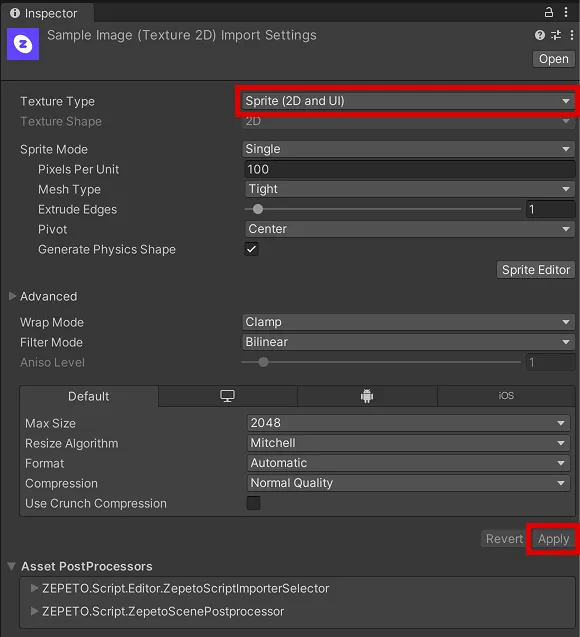Open the Pivot dropdown

coord(409,229)
